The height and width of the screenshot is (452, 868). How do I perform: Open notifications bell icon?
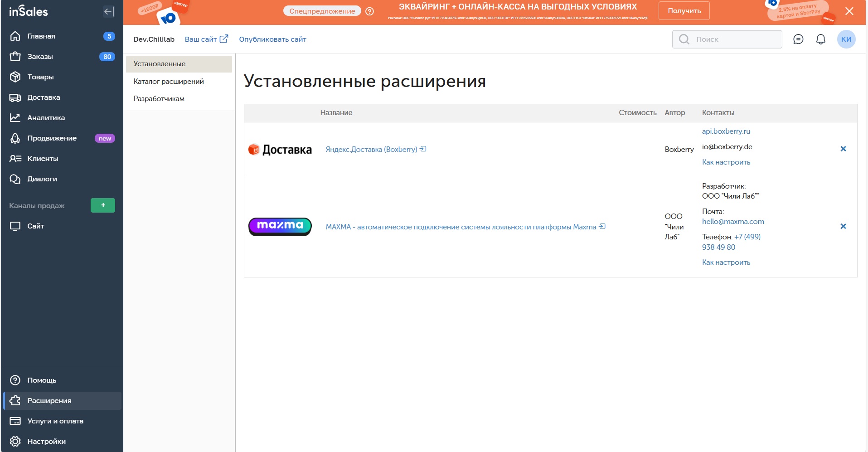[x=820, y=39]
